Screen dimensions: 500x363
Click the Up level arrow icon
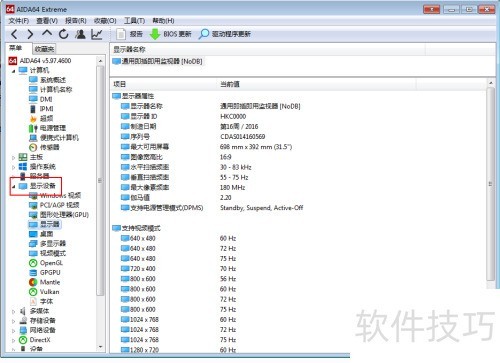point(47,33)
